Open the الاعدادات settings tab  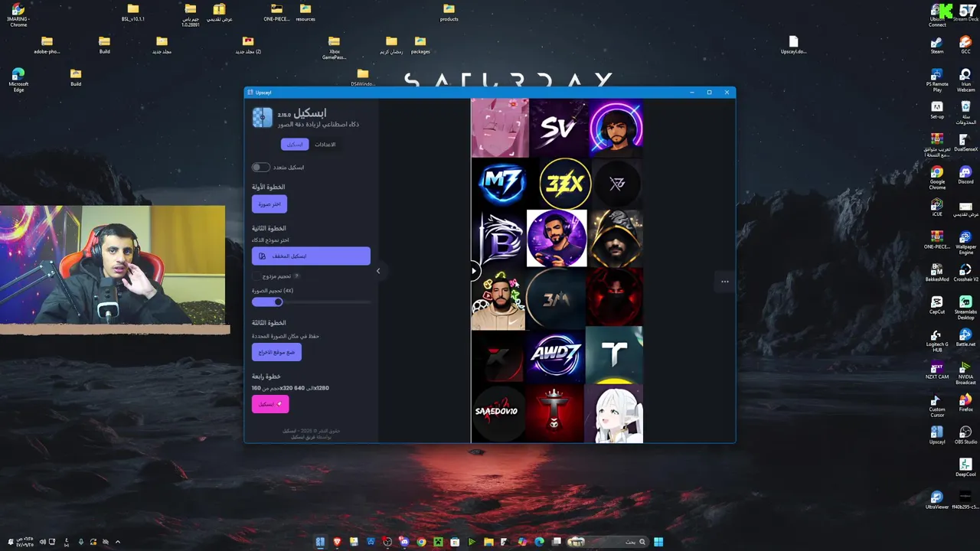pos(325,144)
